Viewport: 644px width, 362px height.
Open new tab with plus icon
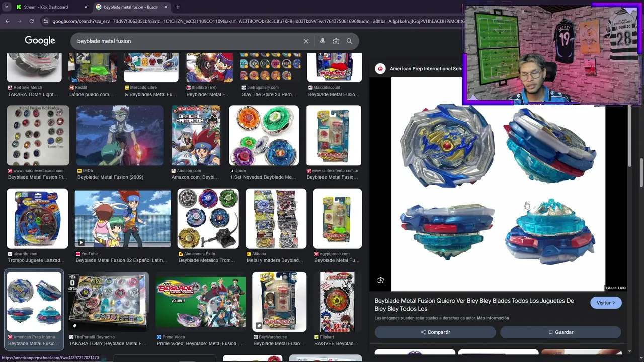(178, 7)
